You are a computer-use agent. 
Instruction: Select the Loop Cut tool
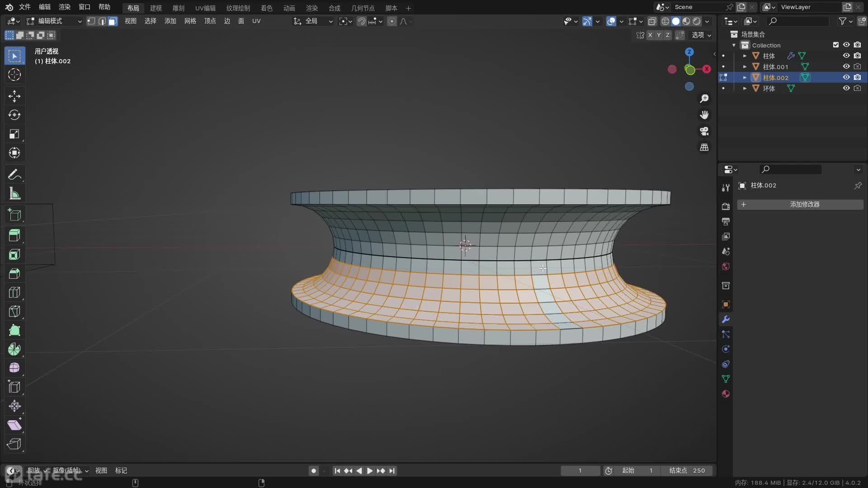(14, 292)
